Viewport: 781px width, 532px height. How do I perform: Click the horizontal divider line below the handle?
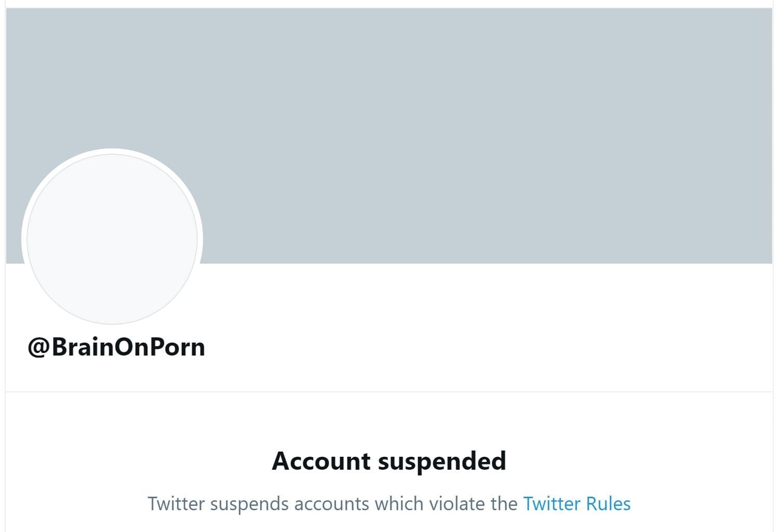(389, 391)
